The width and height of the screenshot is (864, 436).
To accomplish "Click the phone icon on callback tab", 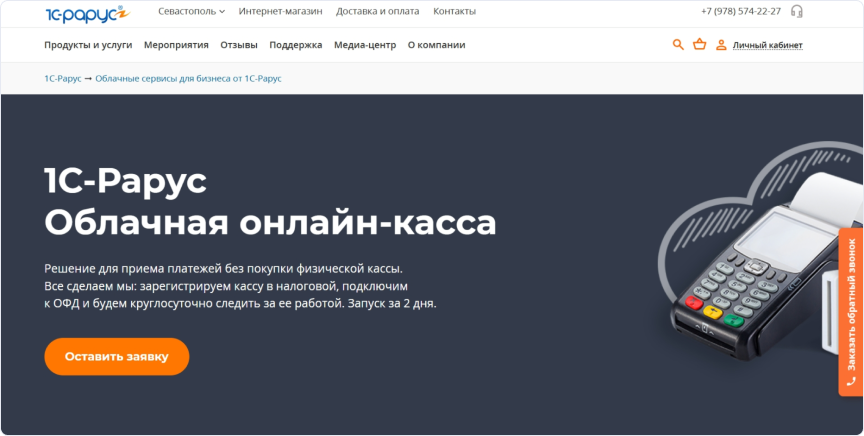I will click(851, 381).
